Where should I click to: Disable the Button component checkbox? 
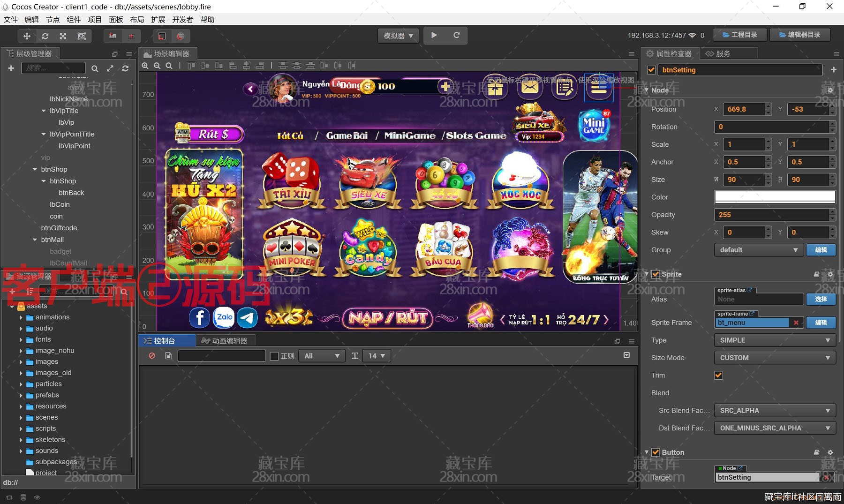tap(656, 452)
